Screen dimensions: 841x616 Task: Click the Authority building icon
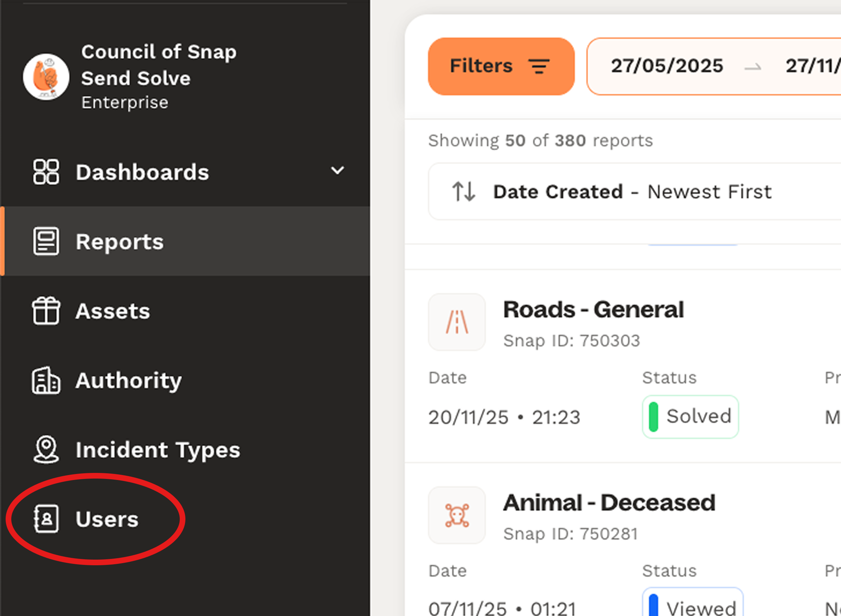pos(46,380)
